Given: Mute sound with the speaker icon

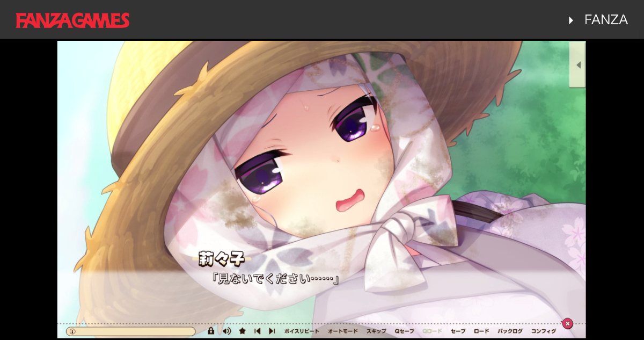Looking at the screenshot, I should tap(226, 331).
